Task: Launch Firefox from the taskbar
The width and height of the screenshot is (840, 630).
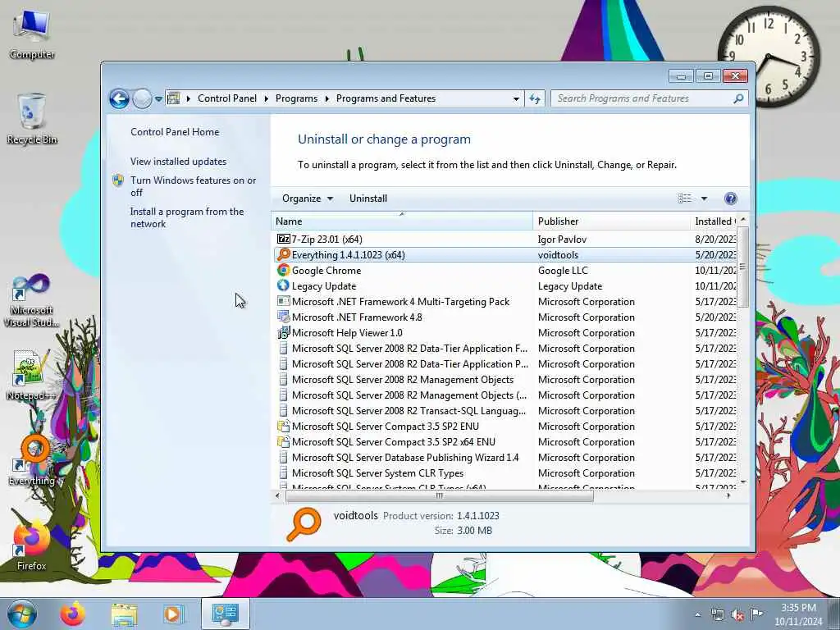Action: coord(72,614)
